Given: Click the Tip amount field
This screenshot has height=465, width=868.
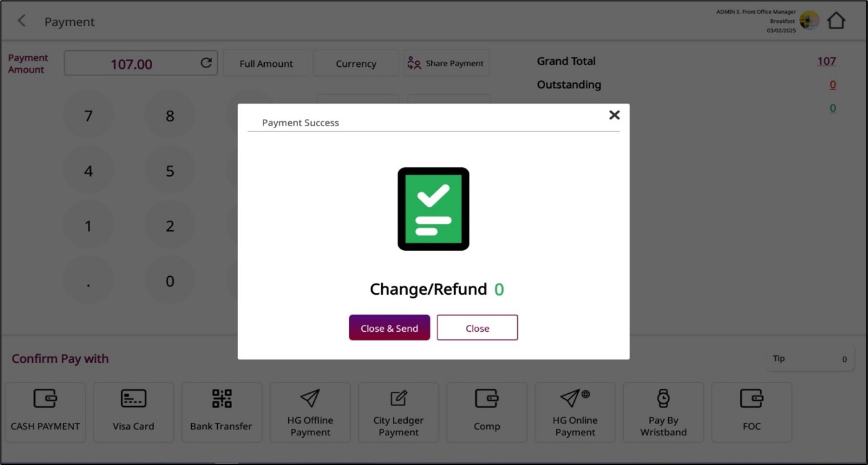Looking at the screenshot, I should 810,359.
